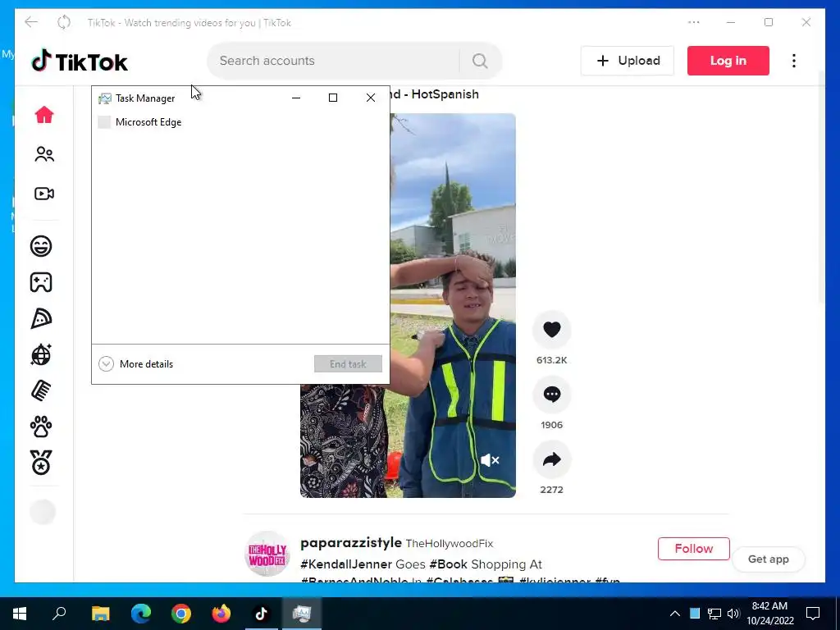840x630 pixels.
Task: Open the paparazzistyle username link
Action: click(x=351, y=543)
